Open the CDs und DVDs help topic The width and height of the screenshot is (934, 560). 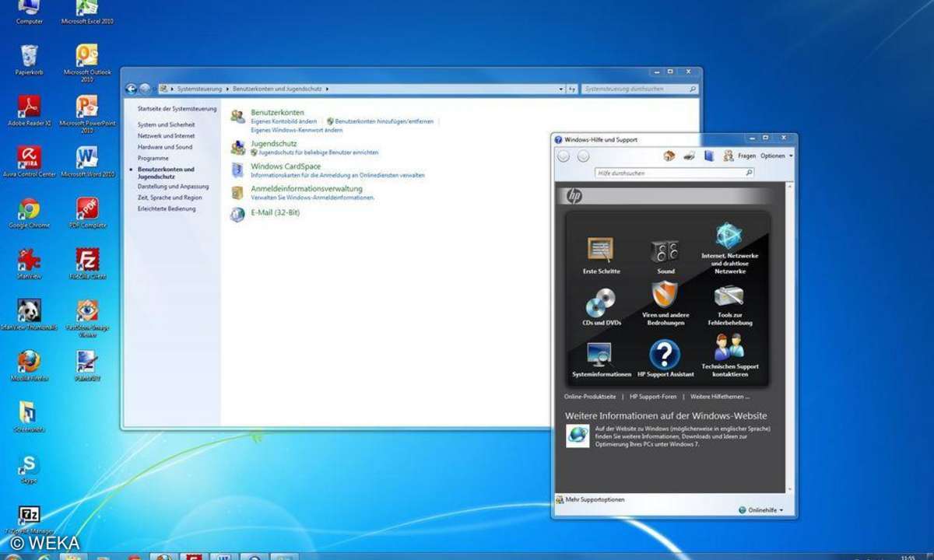tap(600, 302)
